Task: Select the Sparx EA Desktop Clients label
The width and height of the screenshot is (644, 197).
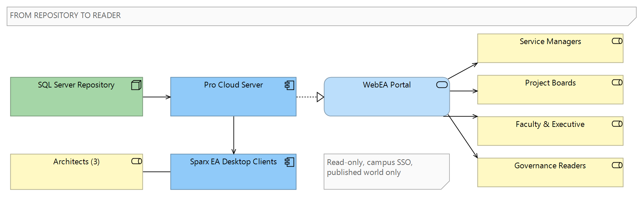Action: pyautogui.click(x=234, y=162)
